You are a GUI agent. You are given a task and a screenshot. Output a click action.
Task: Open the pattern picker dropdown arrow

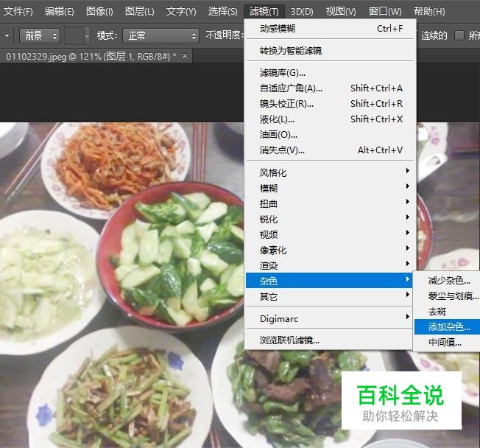tap(87, 36)
